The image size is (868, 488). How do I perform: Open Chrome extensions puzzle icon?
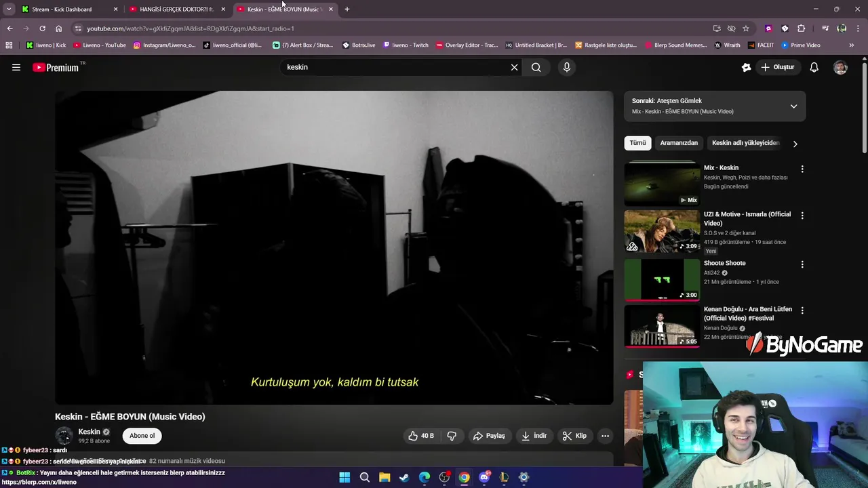[x=802, y=28]
